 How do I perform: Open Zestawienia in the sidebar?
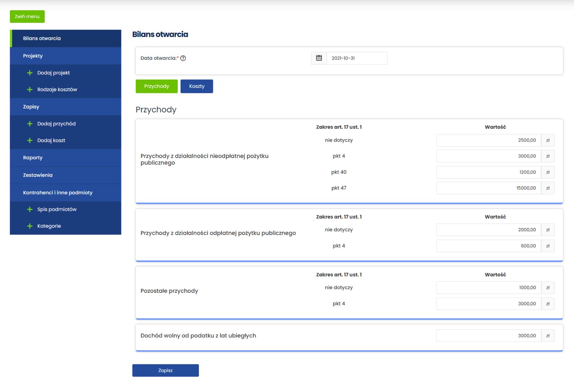[38, 175]
